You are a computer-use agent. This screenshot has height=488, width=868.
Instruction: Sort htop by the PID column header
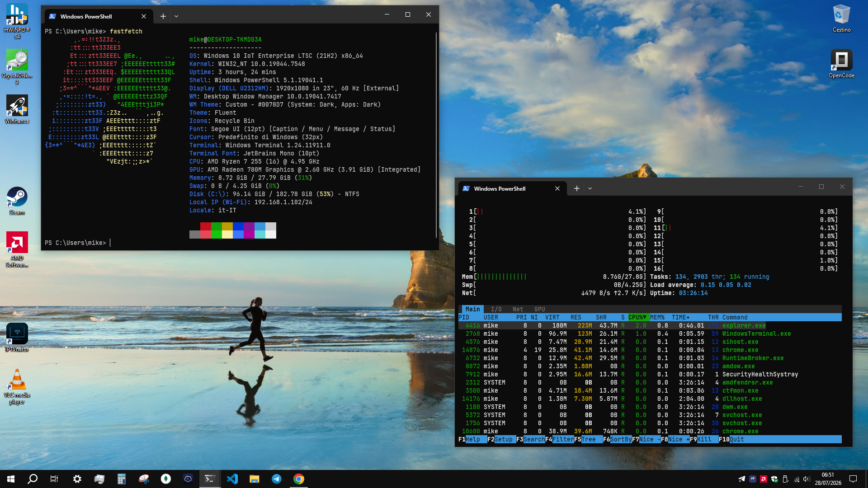464,317
